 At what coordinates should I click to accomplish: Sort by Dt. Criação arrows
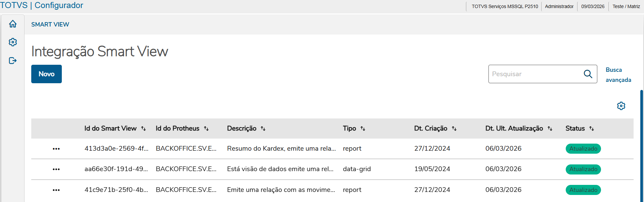click(454, 129)
